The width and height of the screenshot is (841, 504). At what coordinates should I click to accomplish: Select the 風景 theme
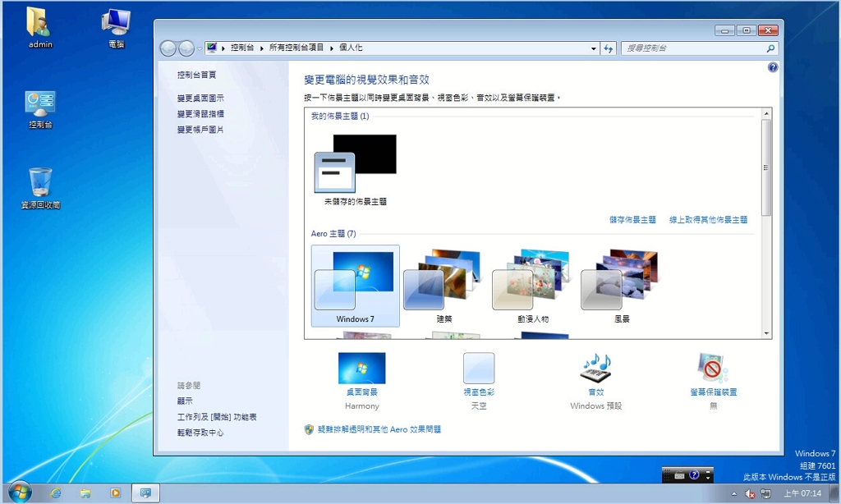pos(622,286)
